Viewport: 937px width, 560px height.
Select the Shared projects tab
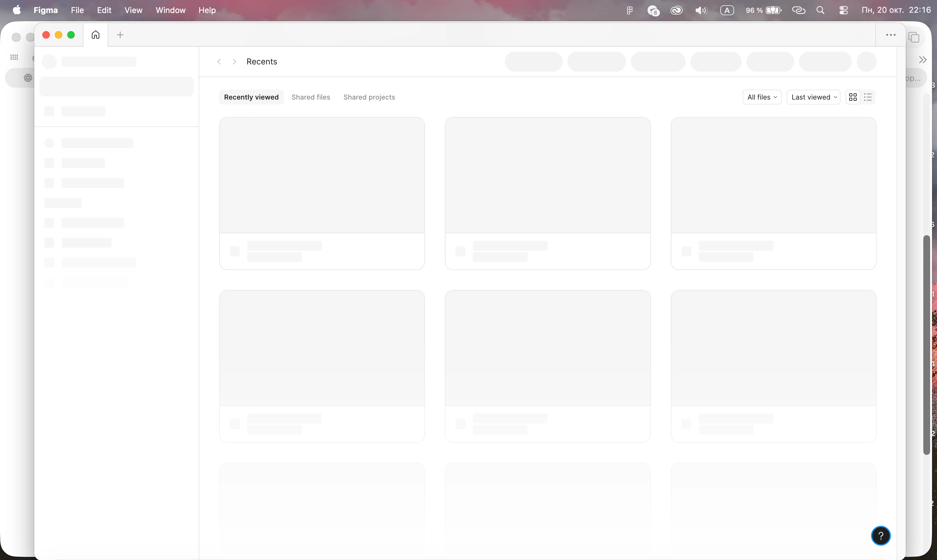pyautogui.click(x=369, y=97)
